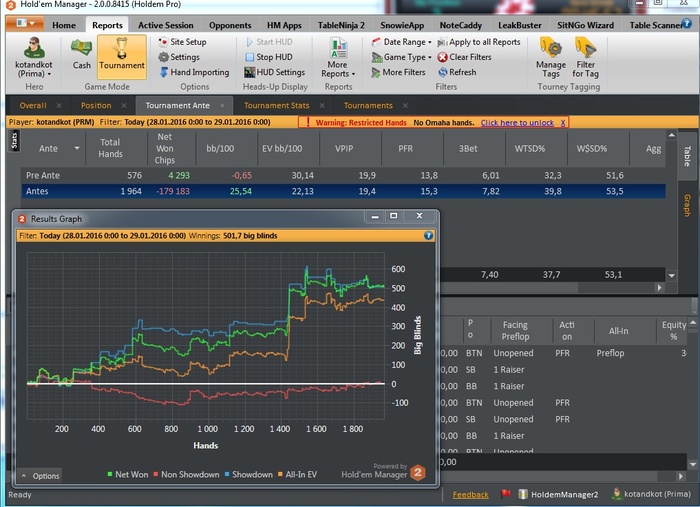Open NoteCaddy tab
The height and width of the screenshot is (507, 700).
pos(461,25)
